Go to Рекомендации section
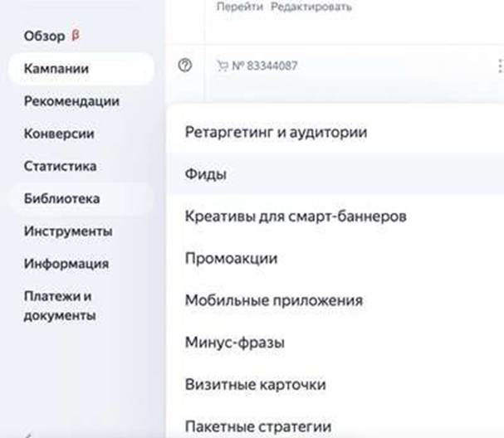Viewport: 504px width, 438px height. click(x=71, y=101)
